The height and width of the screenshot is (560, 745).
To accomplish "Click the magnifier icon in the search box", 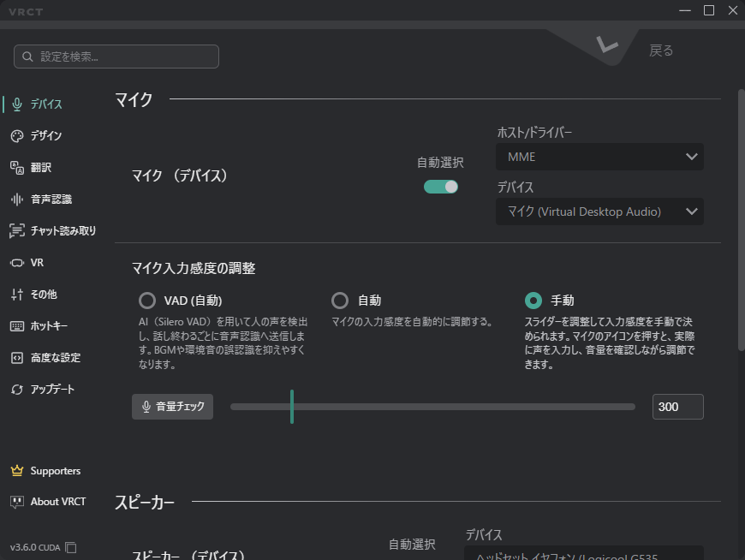I will click(x=27, y=57).
